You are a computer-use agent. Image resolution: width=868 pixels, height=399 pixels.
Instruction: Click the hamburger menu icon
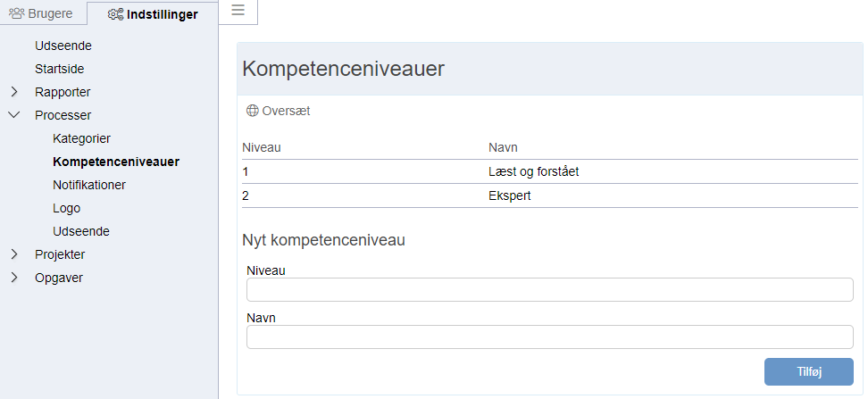238,10
